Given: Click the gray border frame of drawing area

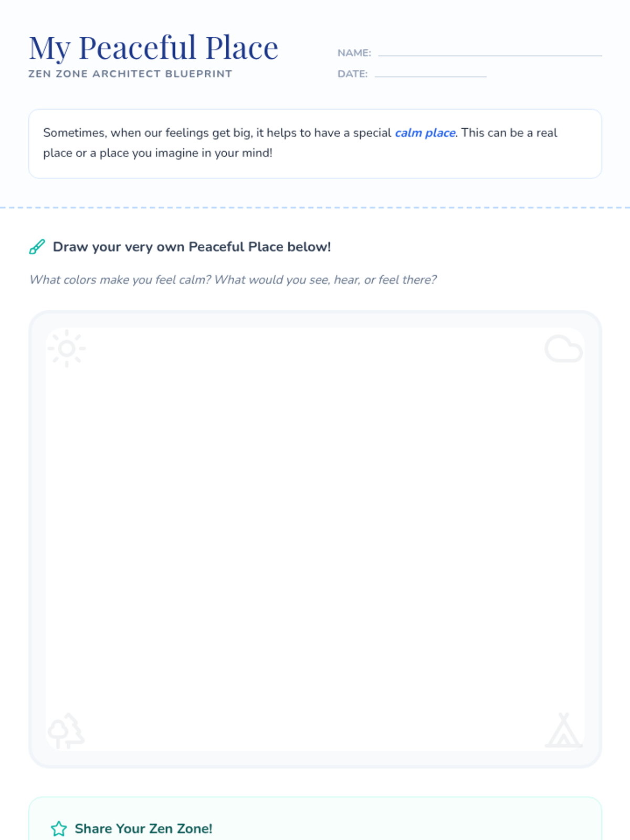Looking at the screenshot, I should 37,539.
